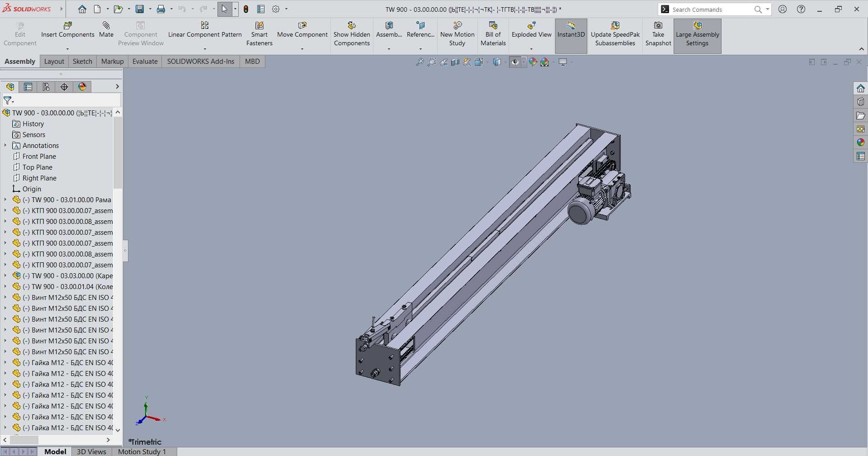Open the DisplayManager tab icon
The image size is (868, 456).
coord(82,87)
